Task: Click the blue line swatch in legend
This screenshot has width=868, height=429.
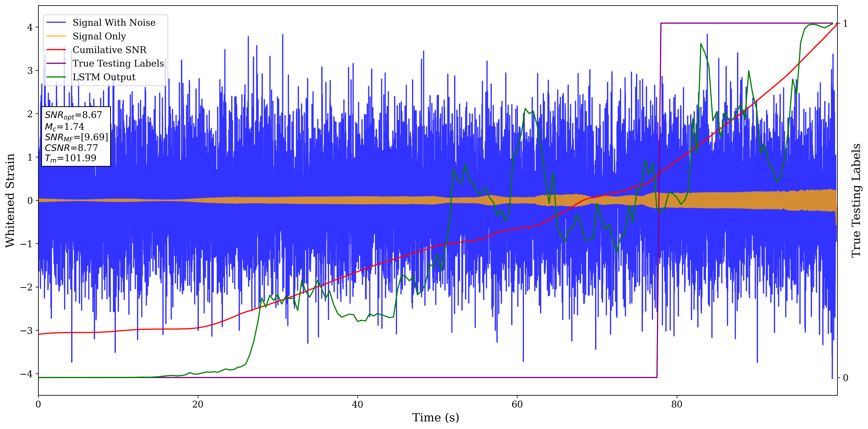Action: 56,23
